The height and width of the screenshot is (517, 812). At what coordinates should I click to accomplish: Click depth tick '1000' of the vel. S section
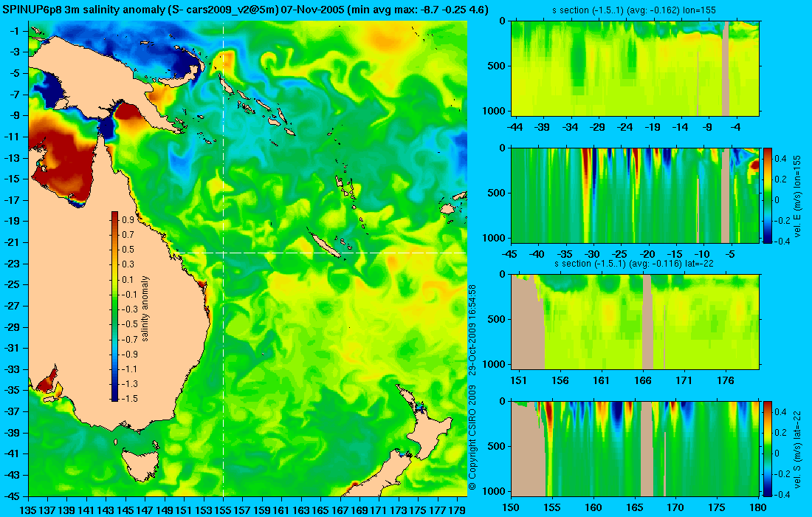click(495, 491)
